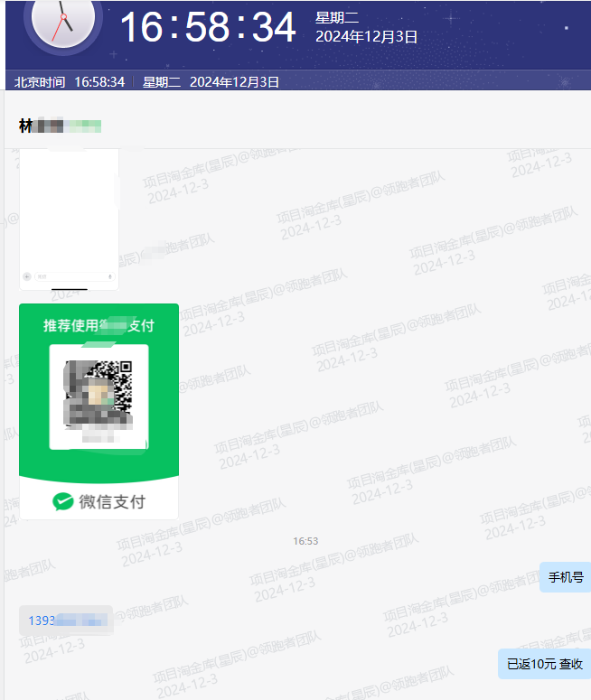Click the 16:58:34 time in the lower bar
Viewport: 591px width, 700px height.
pyautogui.click(x=99, y=82)
